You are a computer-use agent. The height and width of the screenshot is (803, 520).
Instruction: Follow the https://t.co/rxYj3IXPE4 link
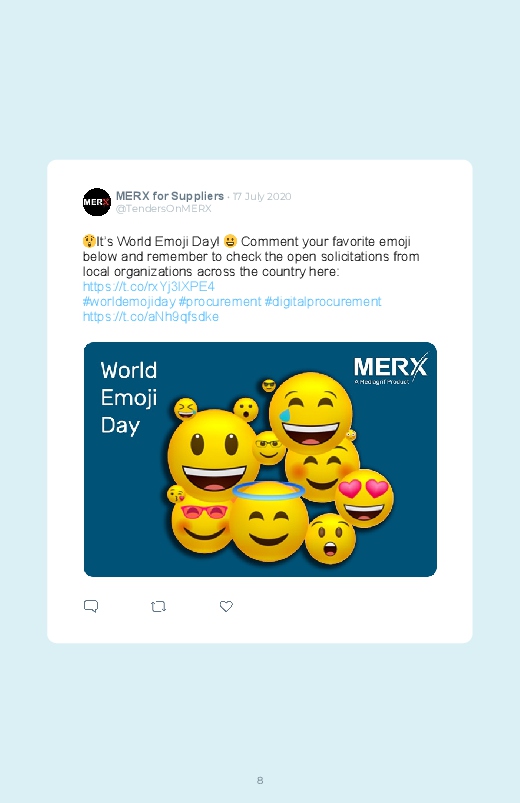coord(149,286)
